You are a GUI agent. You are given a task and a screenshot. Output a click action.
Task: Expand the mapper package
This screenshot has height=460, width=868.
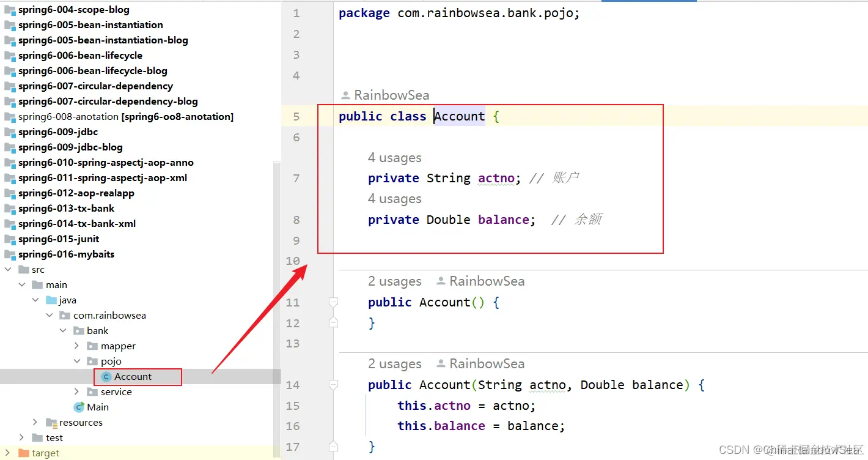[x=76, y=346]
